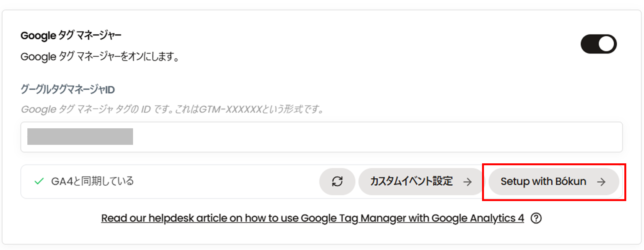Open the helpdesk article on Google Tag Manager
The height and width of the screenshot is (250, 644).
point(312,218)
